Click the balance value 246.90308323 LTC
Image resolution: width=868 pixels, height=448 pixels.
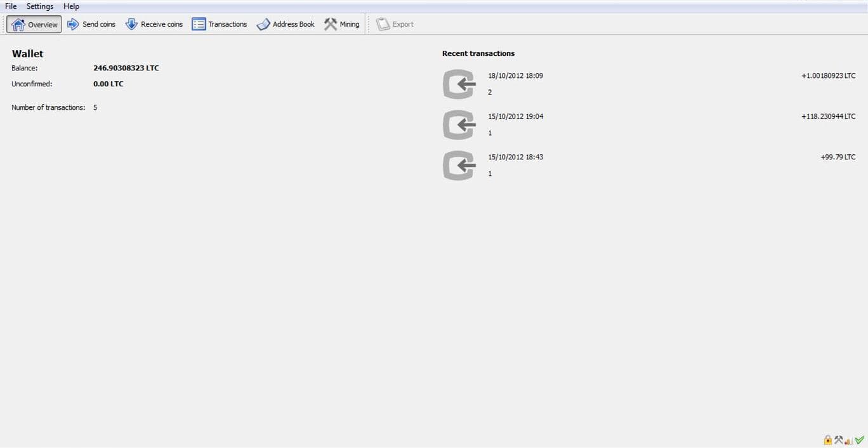126,68
